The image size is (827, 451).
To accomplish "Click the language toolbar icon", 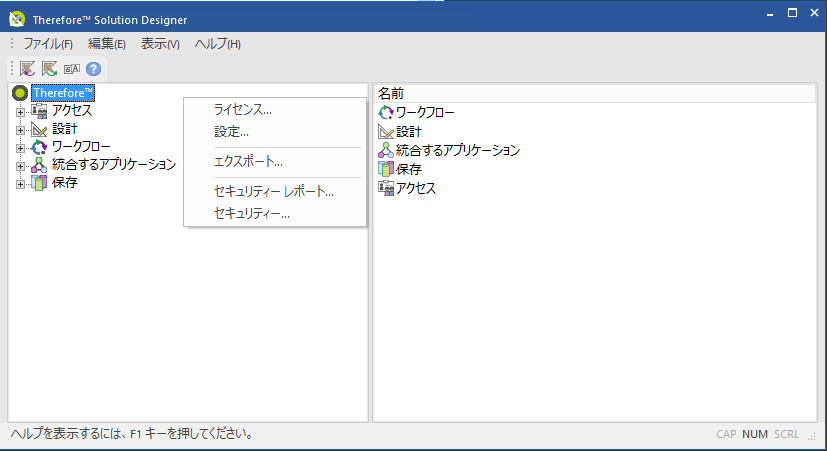I will point(72,69).
